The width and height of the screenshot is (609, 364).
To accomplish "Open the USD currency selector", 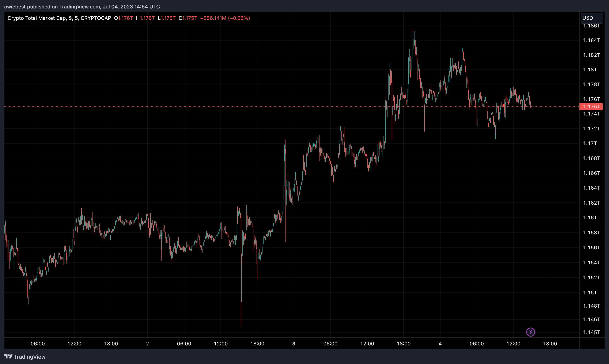I will click(592, 18).
